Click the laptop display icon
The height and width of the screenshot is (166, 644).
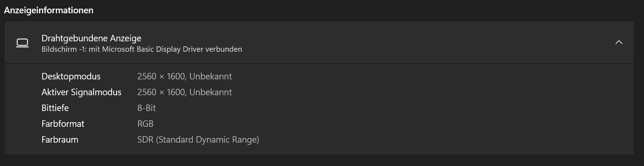(x=22, y=43)
